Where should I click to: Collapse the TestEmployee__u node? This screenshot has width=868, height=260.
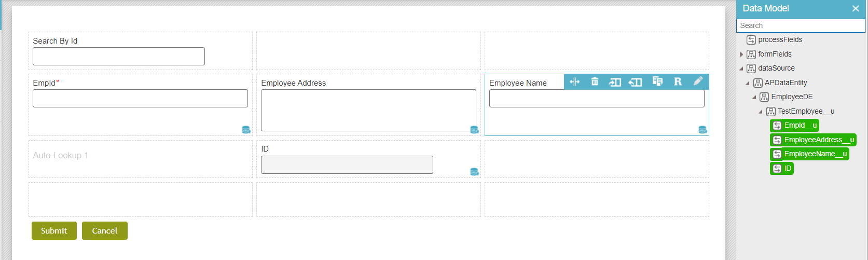(x=761, y=112)
